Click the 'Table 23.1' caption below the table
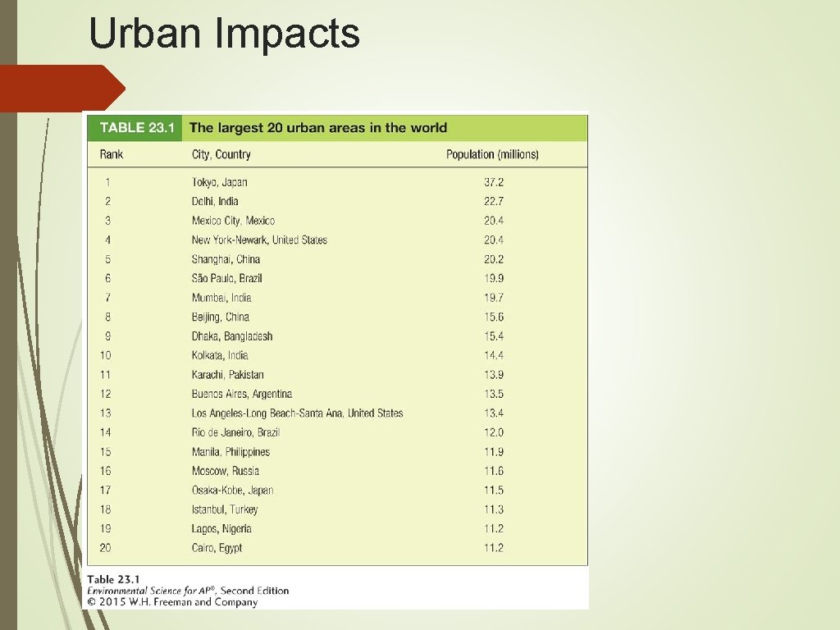The height and width of the screenshot is (630, 840). 113,579
